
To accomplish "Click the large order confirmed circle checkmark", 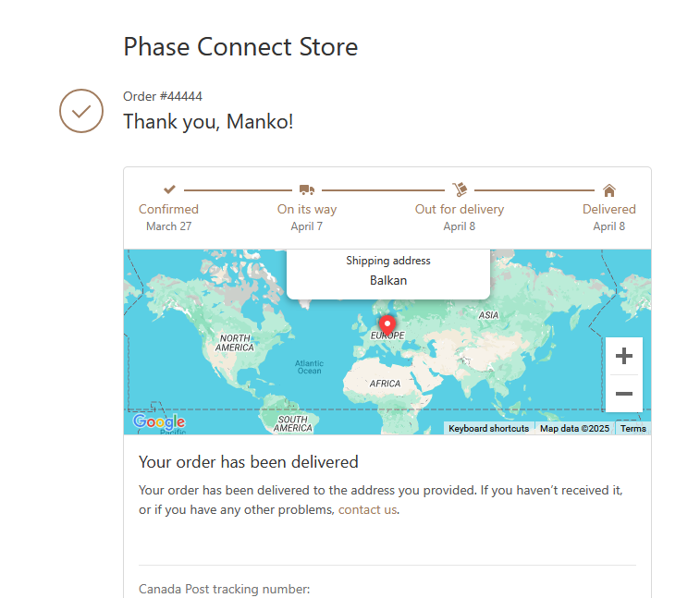I will click(81, 111).
